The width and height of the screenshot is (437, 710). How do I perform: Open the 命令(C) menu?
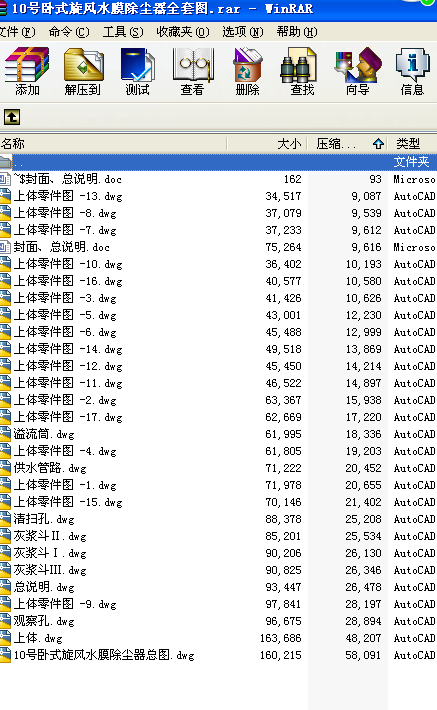[x=69, y=32]
